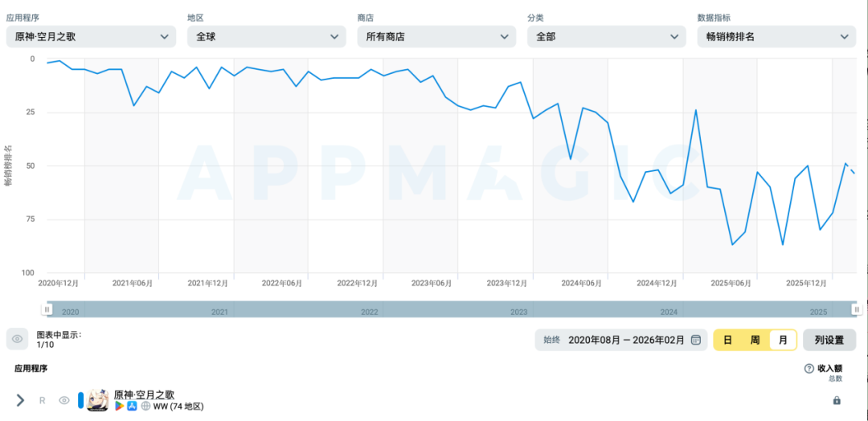Click the 原神 game app icon thumbnail
The width and height of the screenshot is (868, 421).
click(x=98, y=401)
